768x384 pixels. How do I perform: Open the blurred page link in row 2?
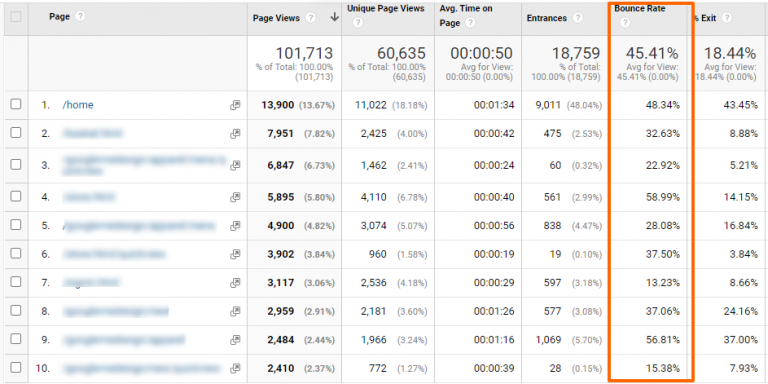93,133
